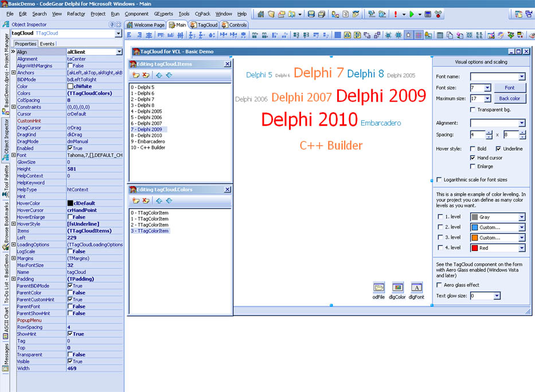Click the snap to grid toolbar icon
The height and width of the screenshot is (392, 535).
click(x=419, y=35)
